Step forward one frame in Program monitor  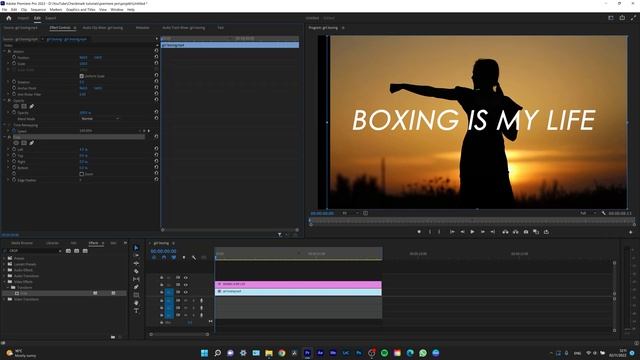tap(482, 232)
